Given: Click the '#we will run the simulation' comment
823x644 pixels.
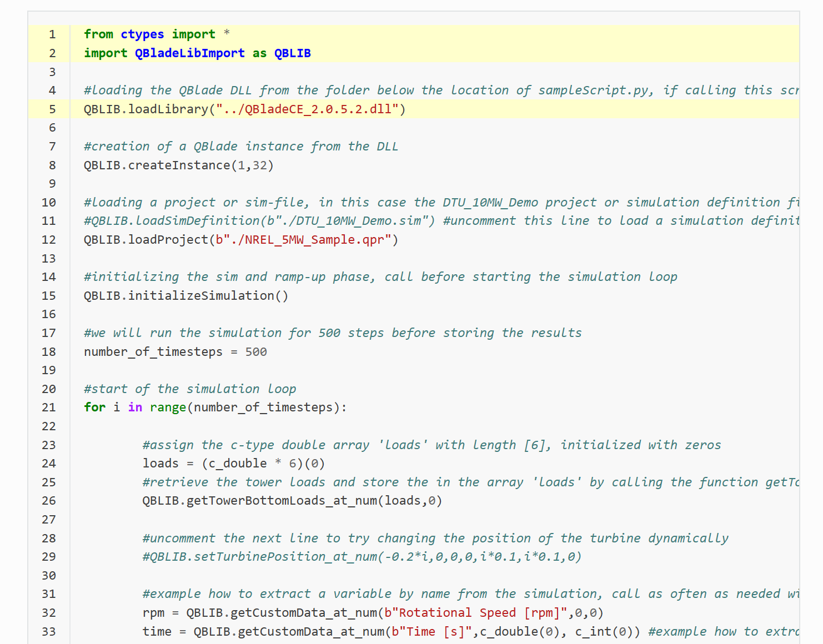Looking at the screenshot, I should point(333,333).
